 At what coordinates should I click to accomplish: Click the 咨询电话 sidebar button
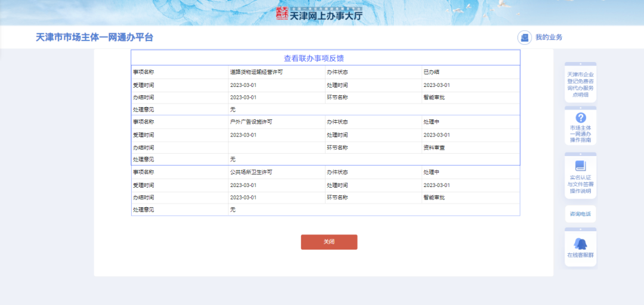(580, 214)
